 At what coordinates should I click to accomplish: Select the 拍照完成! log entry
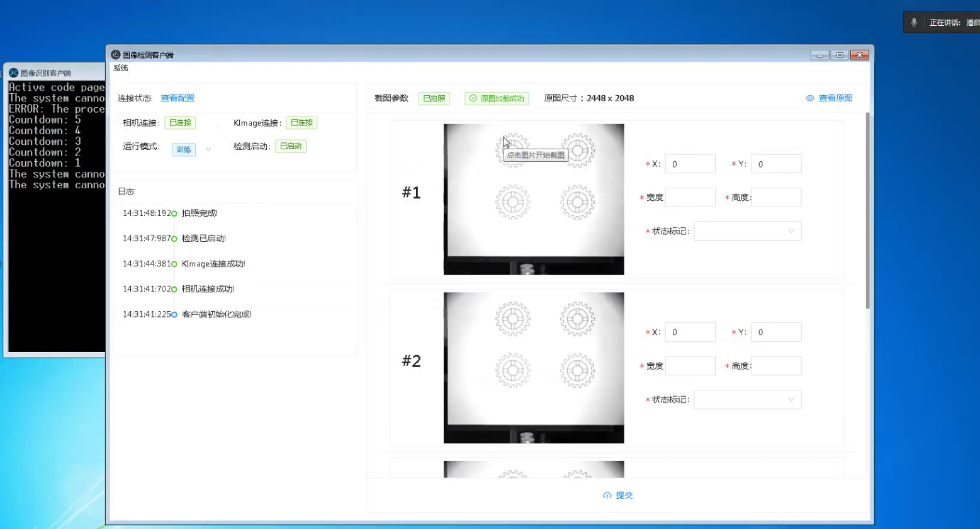200,213
